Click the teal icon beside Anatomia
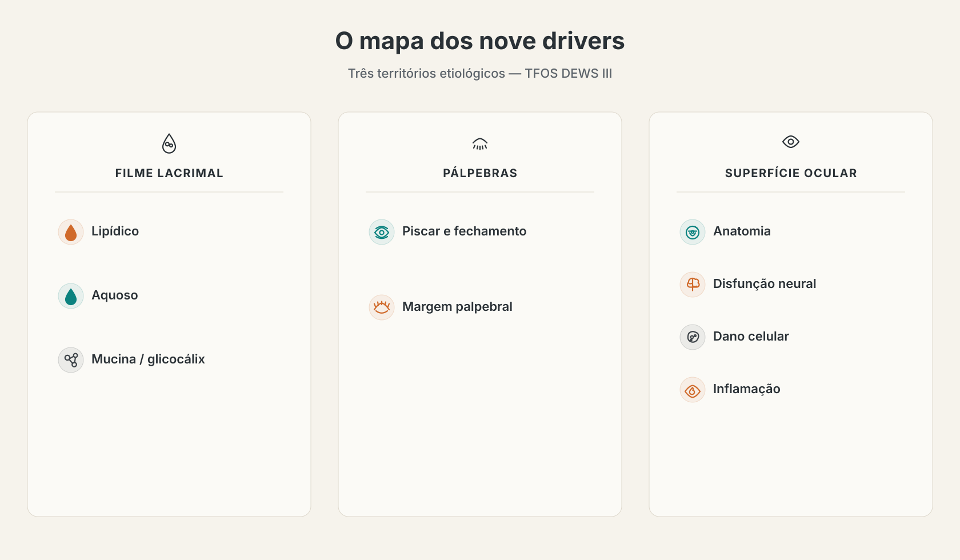Screen dimensions: 960x560 693,232
